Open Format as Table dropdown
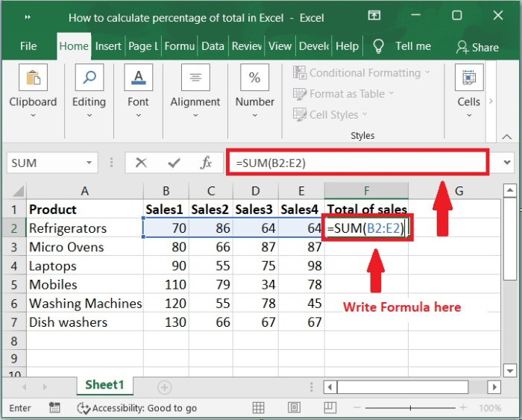The image size is (522, 420). click(343, 94)
